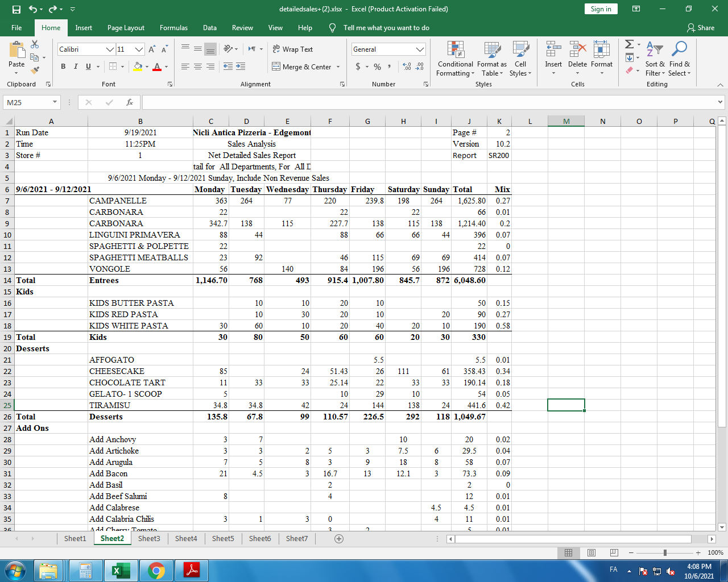Click the Share button
The width and height of the screenshot is (728, 582).
pos(700,27)
